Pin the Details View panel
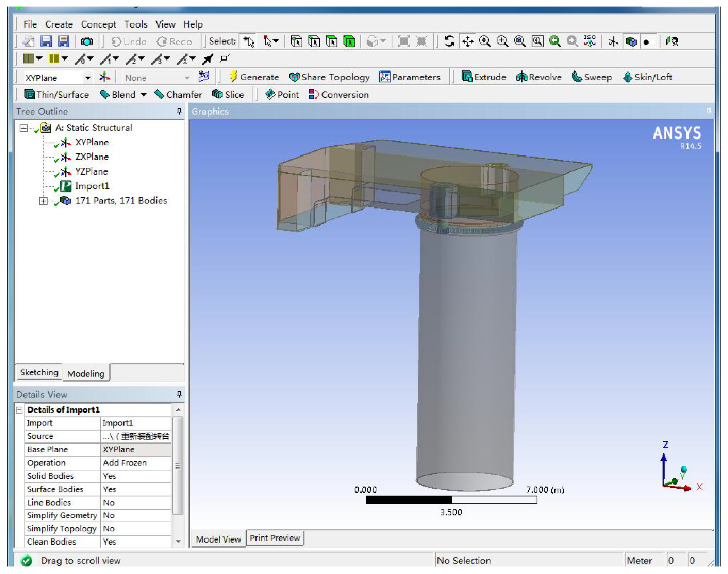The height and width of the screenshot is (574, 728). [179, 394]
